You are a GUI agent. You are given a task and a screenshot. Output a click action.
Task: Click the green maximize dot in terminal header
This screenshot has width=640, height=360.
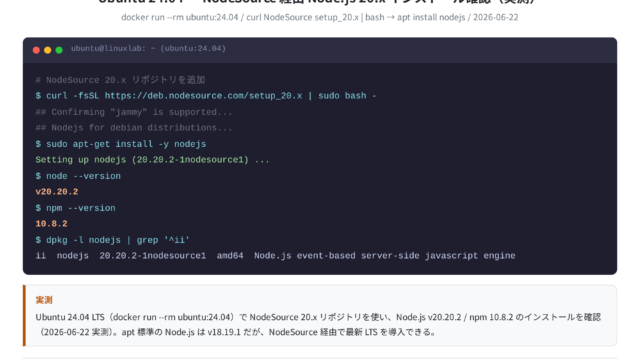coord(59,50)
